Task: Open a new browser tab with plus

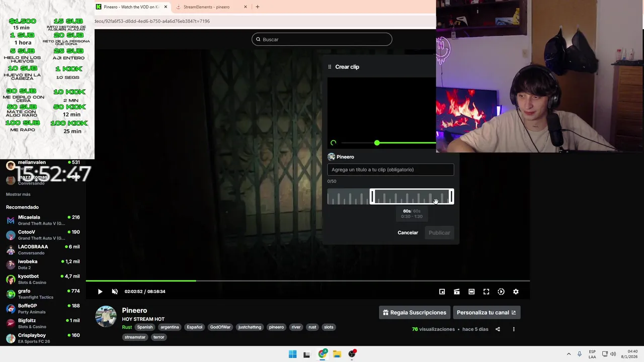Action: tap(258, 7)
